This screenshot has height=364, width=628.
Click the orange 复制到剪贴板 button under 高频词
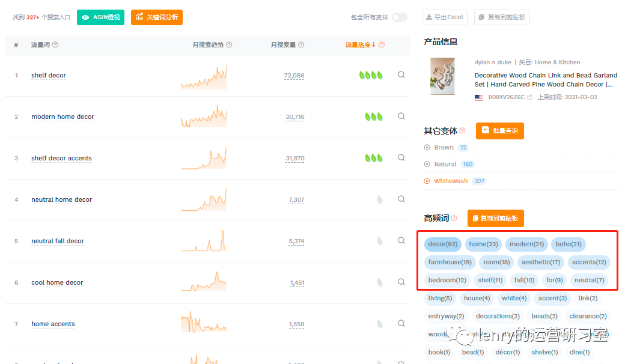[495, 219]
